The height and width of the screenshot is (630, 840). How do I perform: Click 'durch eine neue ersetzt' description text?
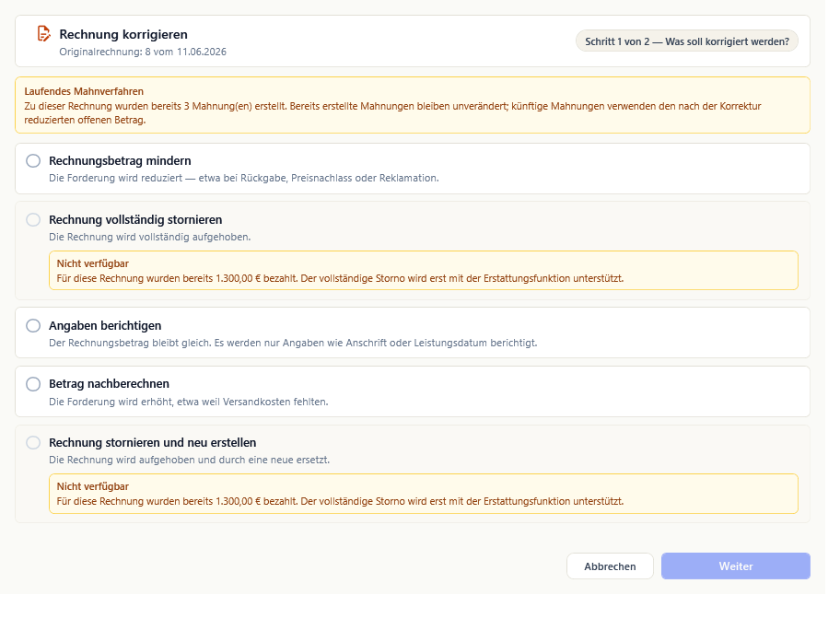(x=190, y=460)
